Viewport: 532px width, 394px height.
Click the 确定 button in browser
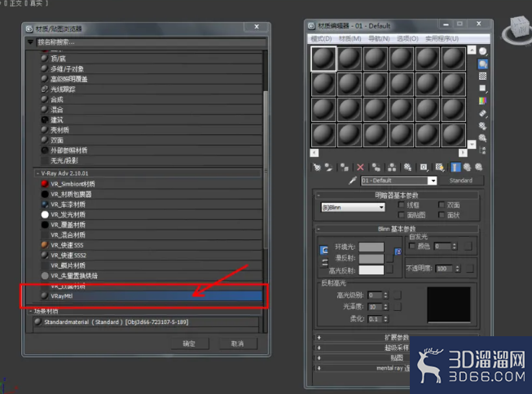pos(189,344)
